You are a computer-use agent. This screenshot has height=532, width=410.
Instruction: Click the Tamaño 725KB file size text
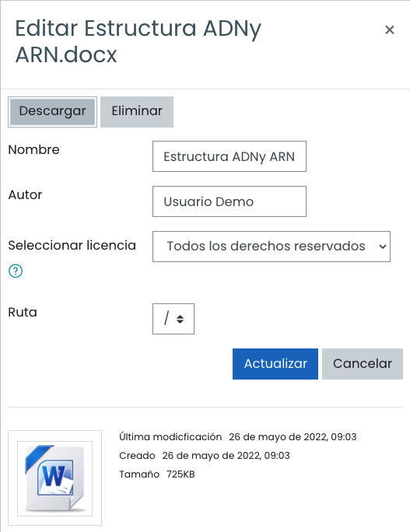click(x=157, y=474)
